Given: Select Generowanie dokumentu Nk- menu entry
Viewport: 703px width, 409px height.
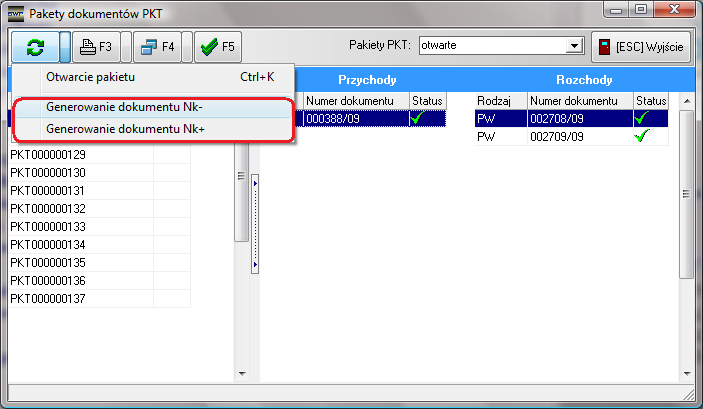Looking at the screenshot, I should tap(124, 107).
